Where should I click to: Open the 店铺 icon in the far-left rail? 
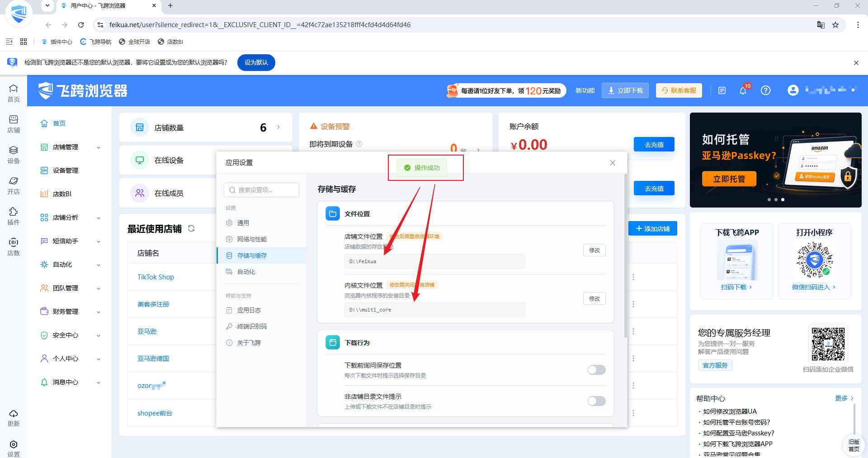click(14, 124)
